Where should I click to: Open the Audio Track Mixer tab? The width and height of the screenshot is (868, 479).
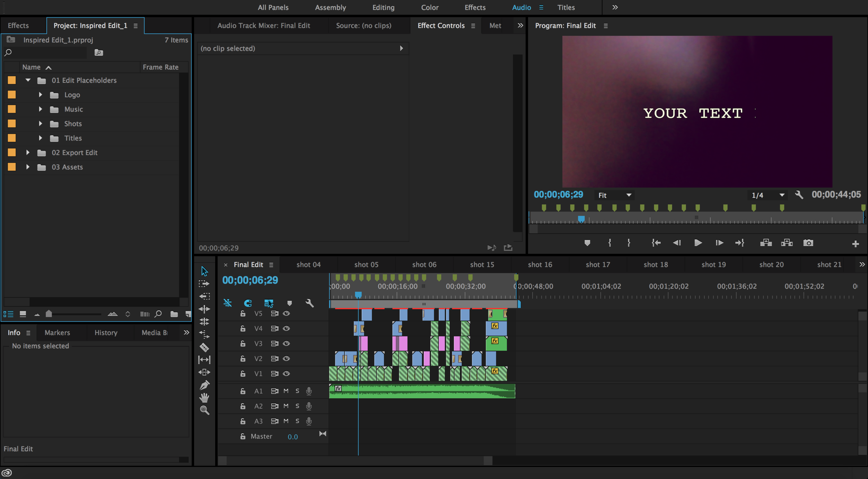click(x=264, y=25)
